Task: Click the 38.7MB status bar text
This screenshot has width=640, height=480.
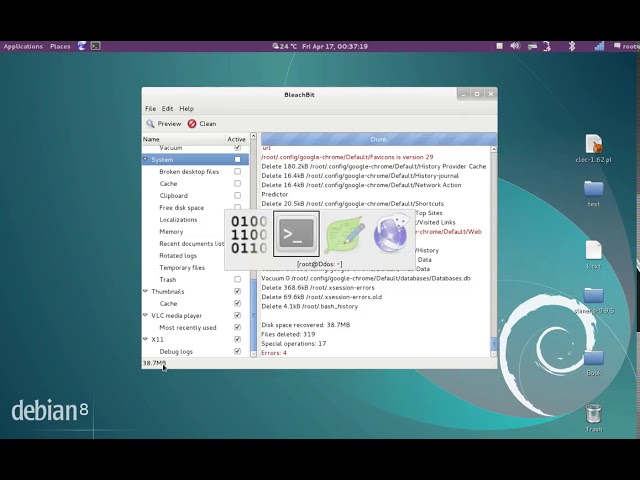Action: tap(154, 363)
